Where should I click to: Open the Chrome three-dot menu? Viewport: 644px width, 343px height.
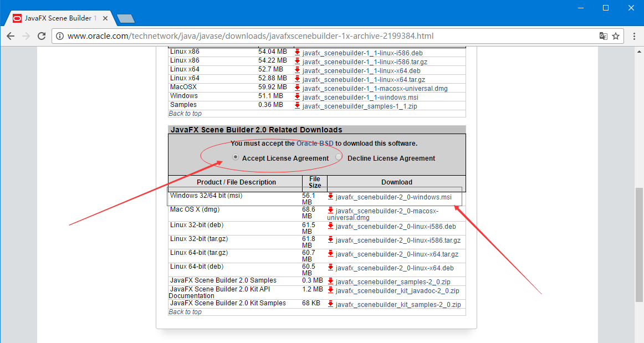pos(634,36)
